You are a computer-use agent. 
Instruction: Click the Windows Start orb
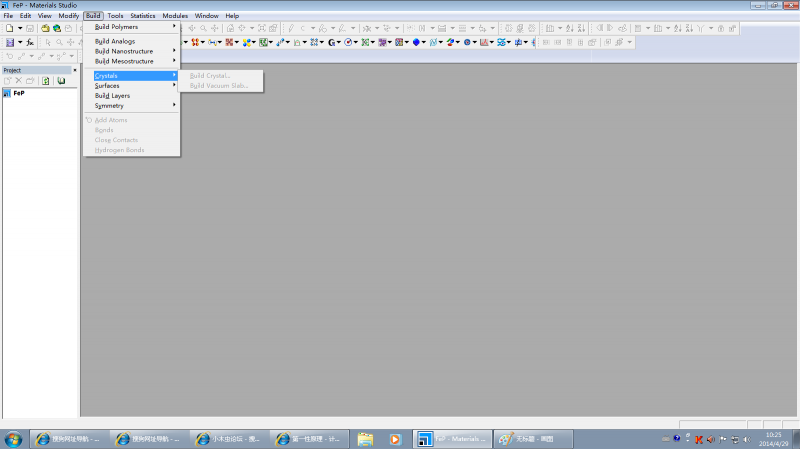(x=13, y=439)
